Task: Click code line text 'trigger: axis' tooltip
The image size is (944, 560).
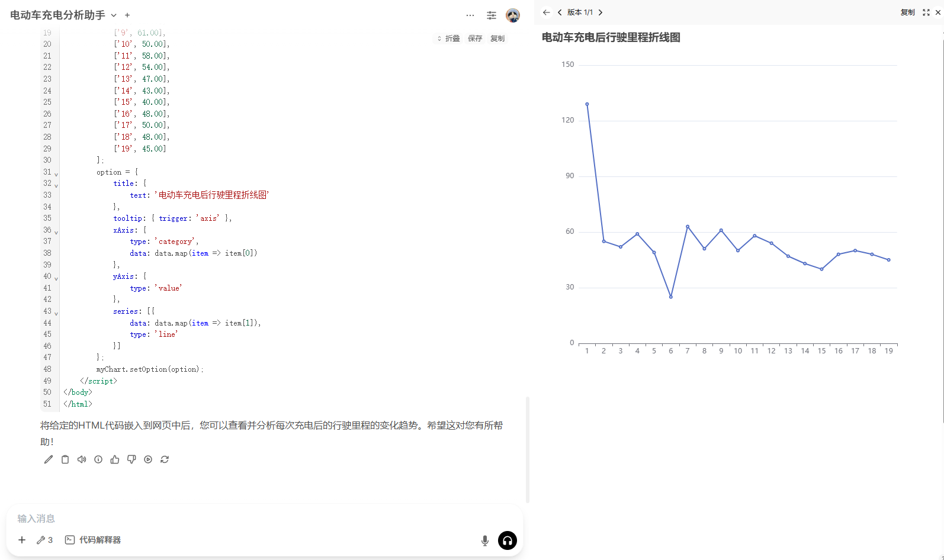Action: (172, 218)
